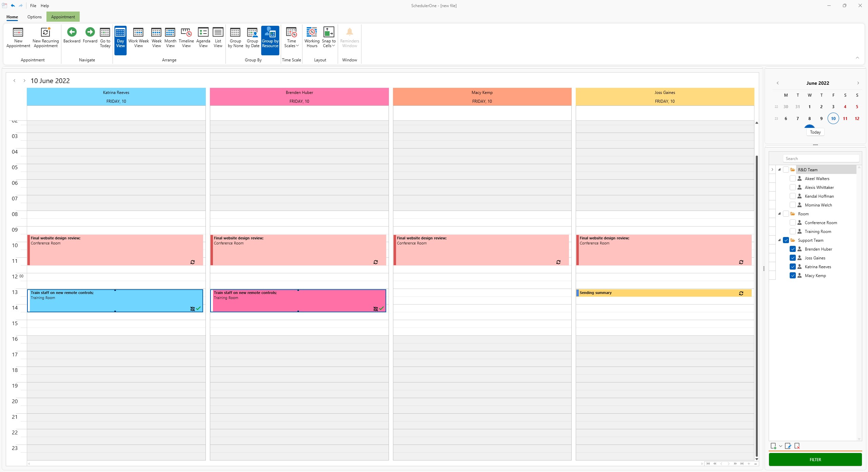Screen dimensions: 868x472
Task: Delete the selected resource
Action: point(797,446)
